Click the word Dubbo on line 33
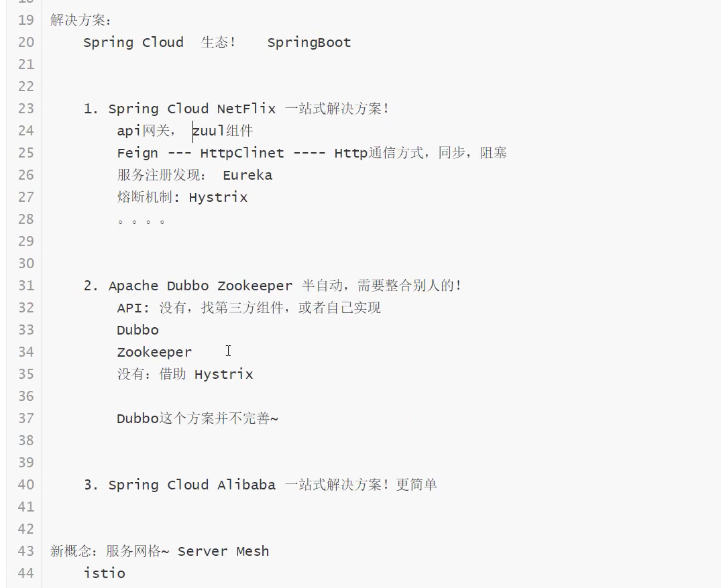The width and height of the screenshot is (721, 588). (x=137, y=331)
